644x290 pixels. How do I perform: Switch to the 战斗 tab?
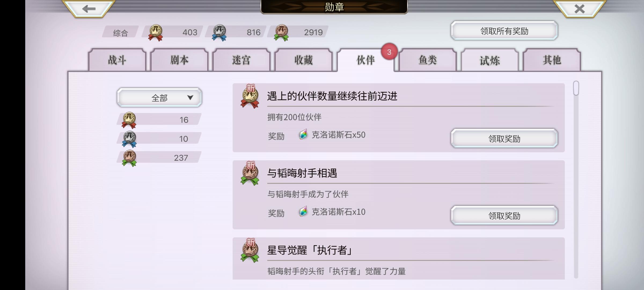(x=117, y=60)
